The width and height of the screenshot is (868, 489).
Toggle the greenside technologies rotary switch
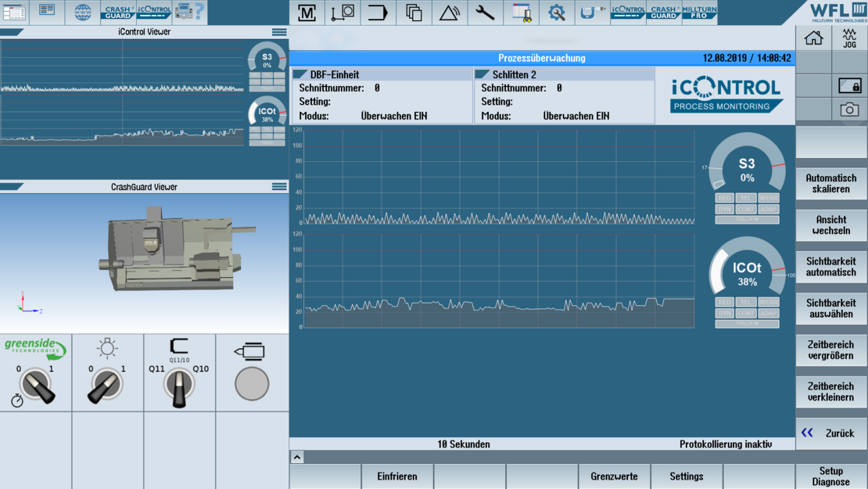36,385
